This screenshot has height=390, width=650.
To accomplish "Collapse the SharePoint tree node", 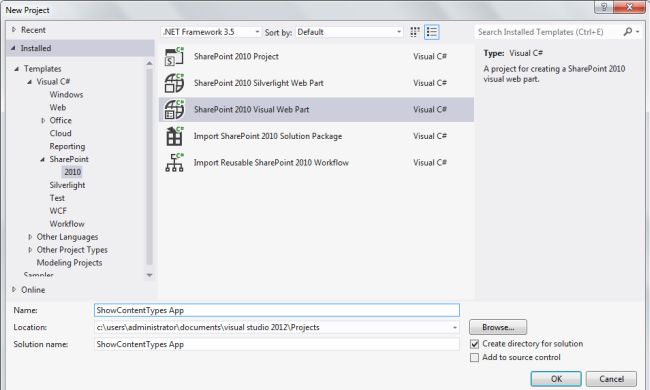I will (43, 159).
